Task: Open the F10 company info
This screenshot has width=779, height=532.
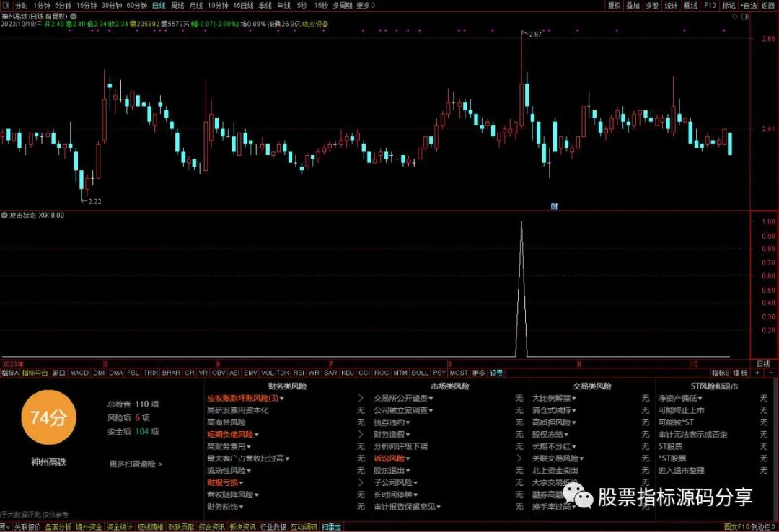Action: coord(710,6)
